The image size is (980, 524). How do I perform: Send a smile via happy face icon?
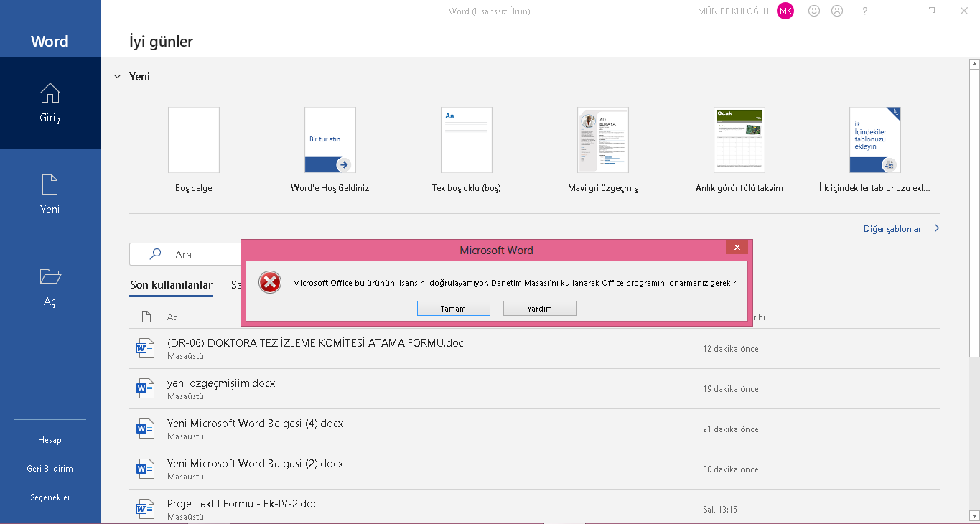coord(814,11)
